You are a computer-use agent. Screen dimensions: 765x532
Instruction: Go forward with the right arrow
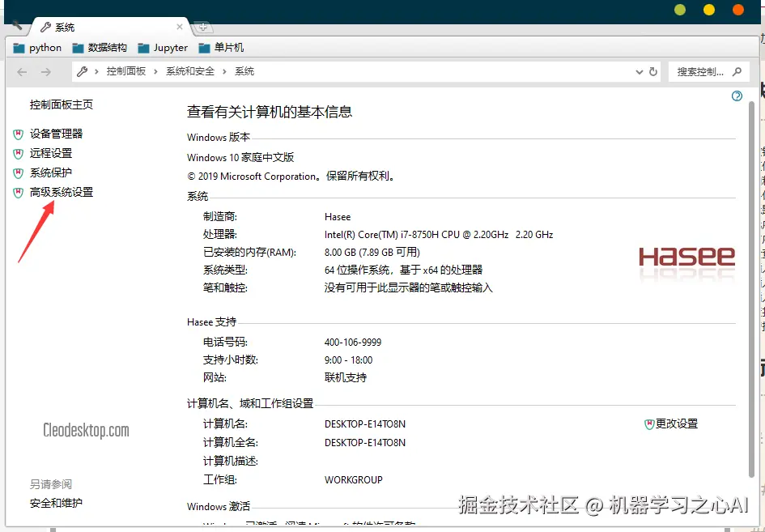click(46, 72)
